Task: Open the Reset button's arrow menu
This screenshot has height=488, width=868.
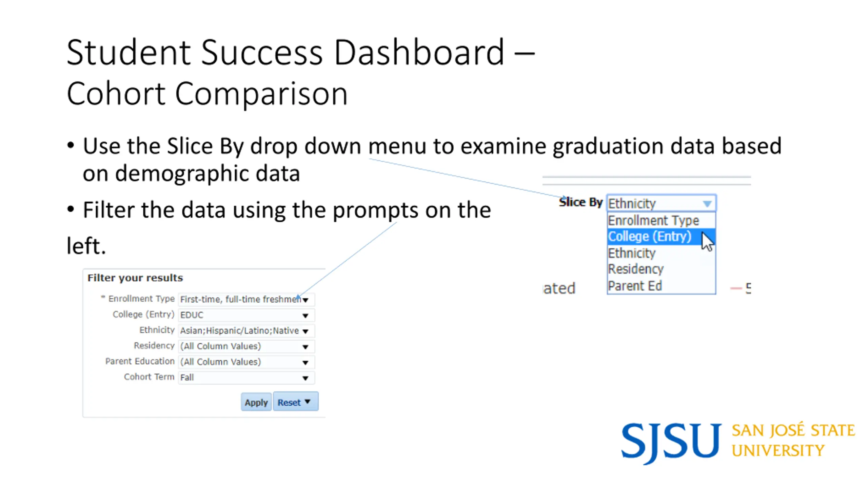Action: pyautogui.click(x=308, y=402)
